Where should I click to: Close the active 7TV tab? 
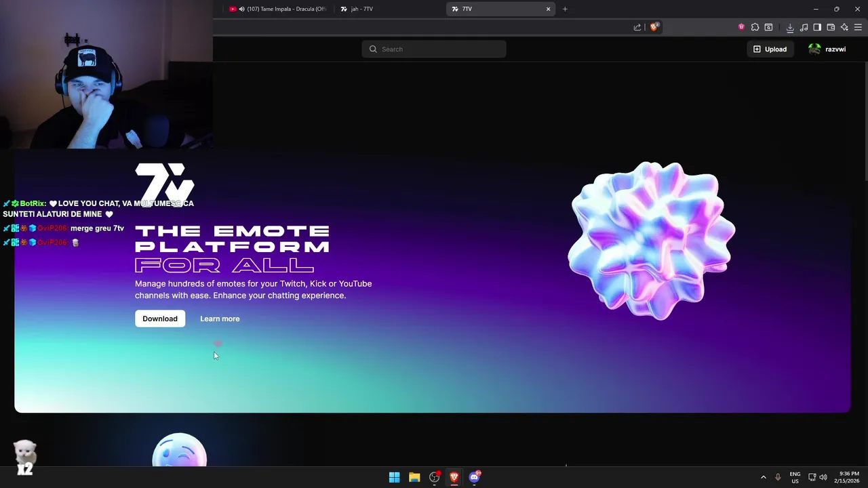(x=548, y=9)
